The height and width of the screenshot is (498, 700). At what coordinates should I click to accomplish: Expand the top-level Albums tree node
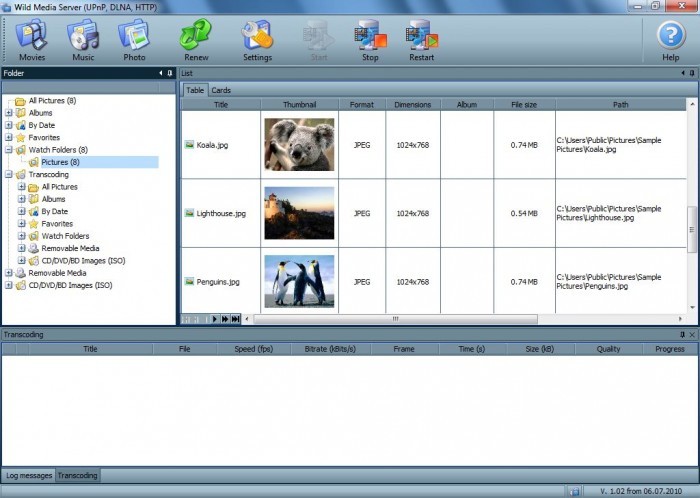point(9,113)
